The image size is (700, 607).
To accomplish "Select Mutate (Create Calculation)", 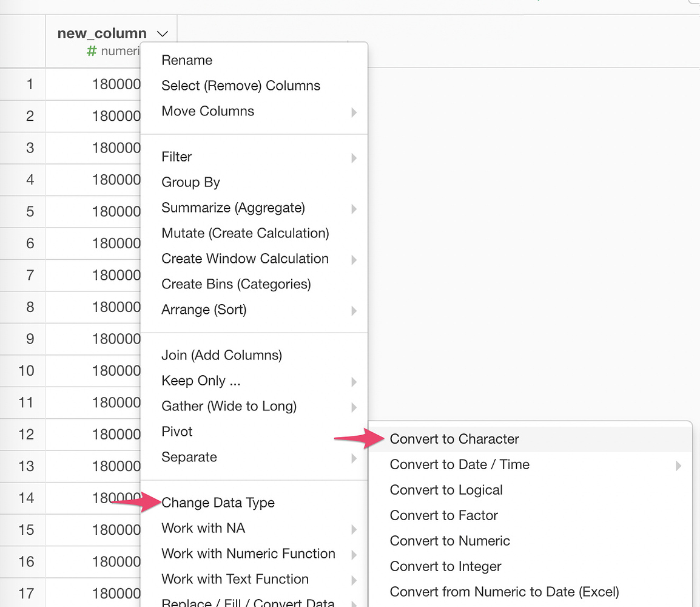I will click(x=245, y=233).
